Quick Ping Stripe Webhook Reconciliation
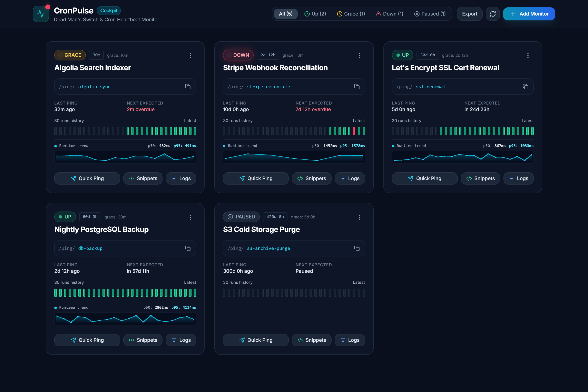Viewport: 588px width, 392px height. pyautogui.click(x=256, y=178)
